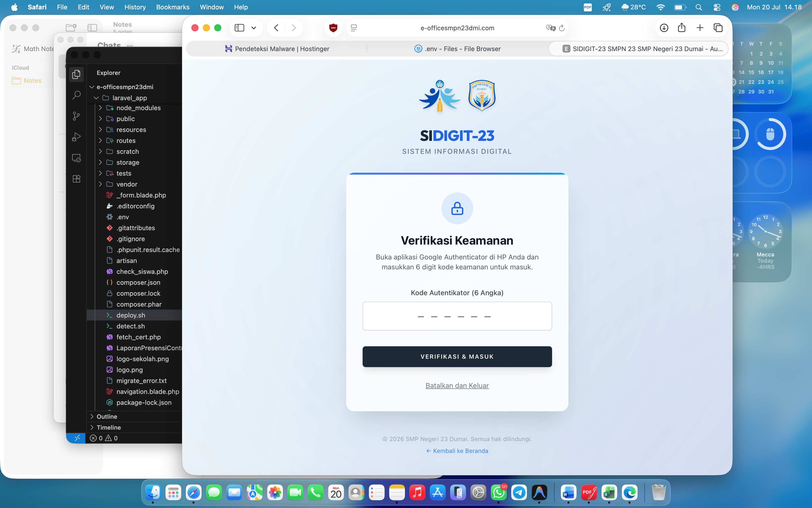Open the Bookmarks menu
Screen dimensions: 812x508
coord(173,7)
